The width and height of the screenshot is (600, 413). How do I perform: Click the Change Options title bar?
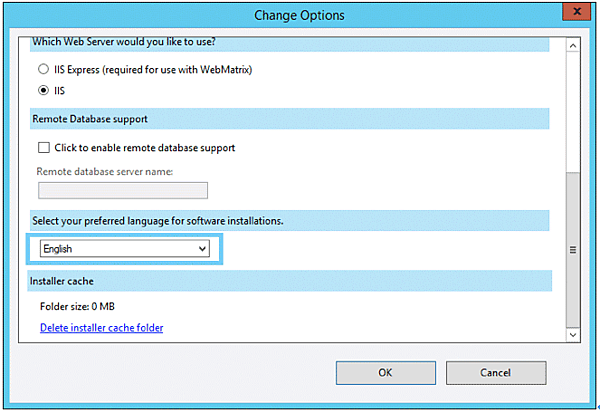coord(300,15)
